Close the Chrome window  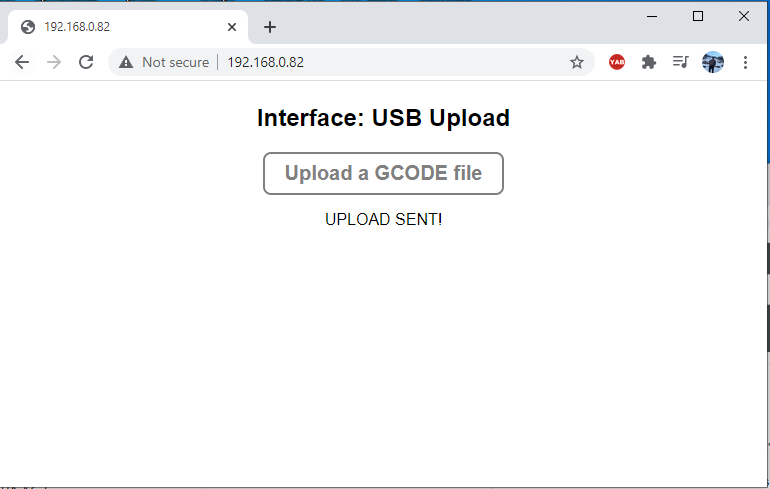(x=744, y=16)
